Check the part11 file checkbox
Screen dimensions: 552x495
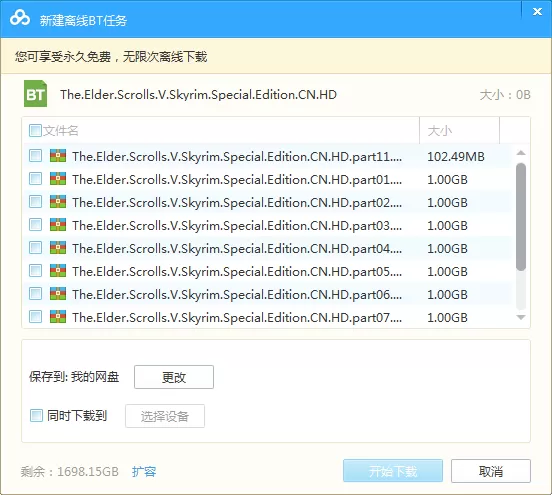pyautogui.click(x=35, y=156)
